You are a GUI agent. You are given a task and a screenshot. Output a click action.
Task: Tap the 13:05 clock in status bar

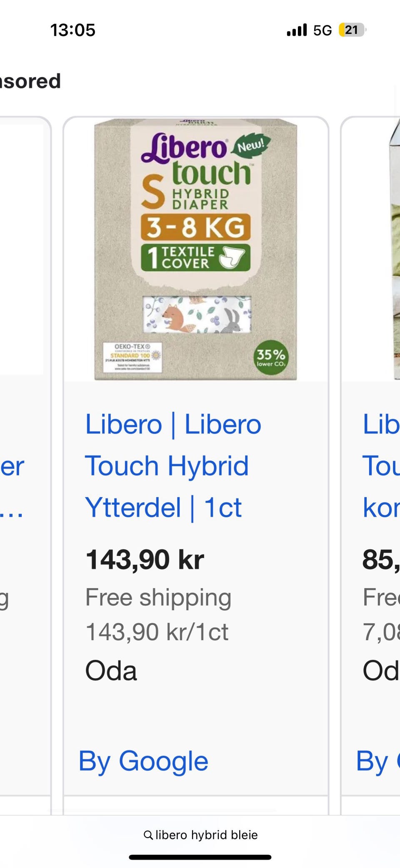pyautogui.click(x=73, y=30)
